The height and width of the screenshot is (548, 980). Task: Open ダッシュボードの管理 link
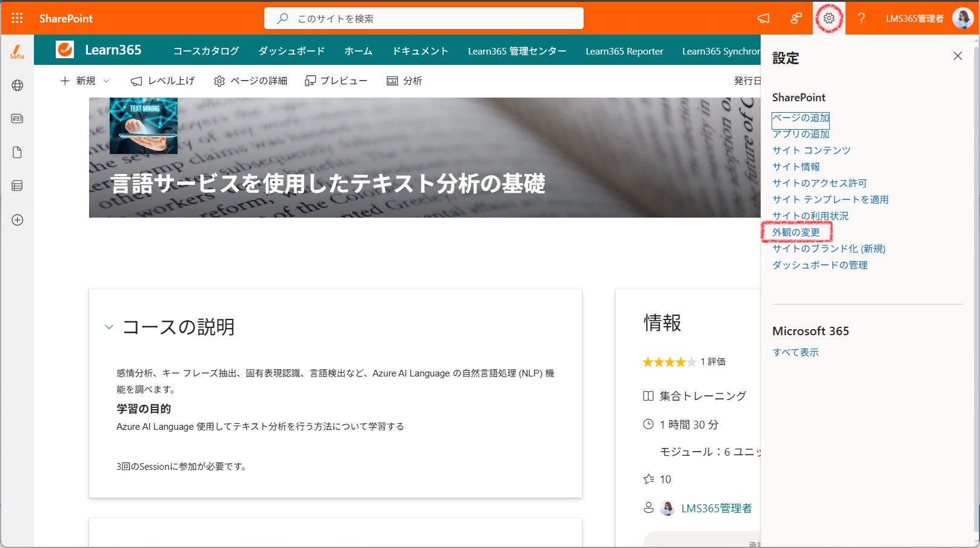(x=820, y=265)
